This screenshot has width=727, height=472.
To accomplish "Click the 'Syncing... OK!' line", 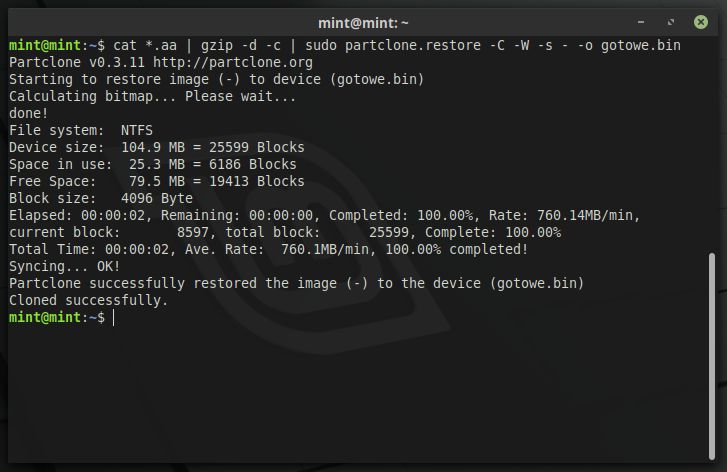I will 64,267.
